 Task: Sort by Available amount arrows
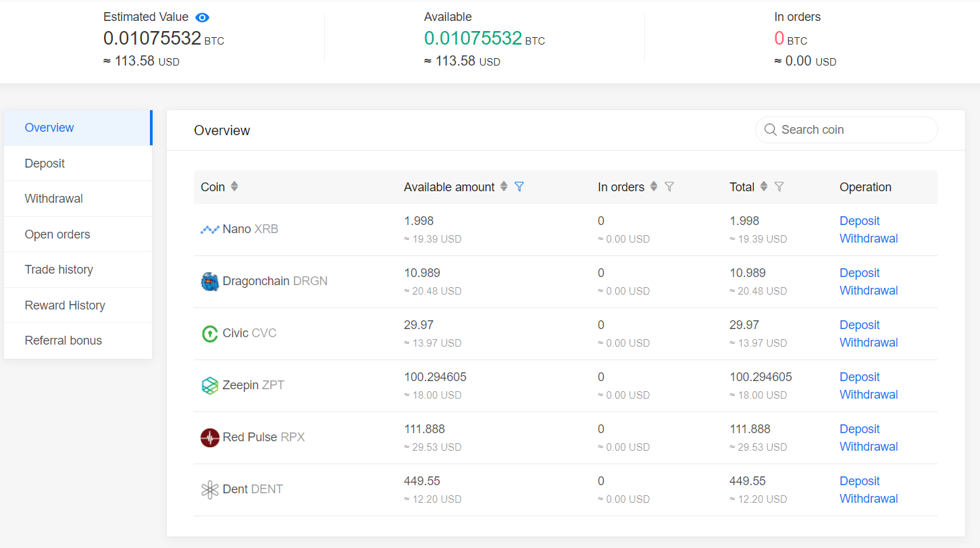504,186
